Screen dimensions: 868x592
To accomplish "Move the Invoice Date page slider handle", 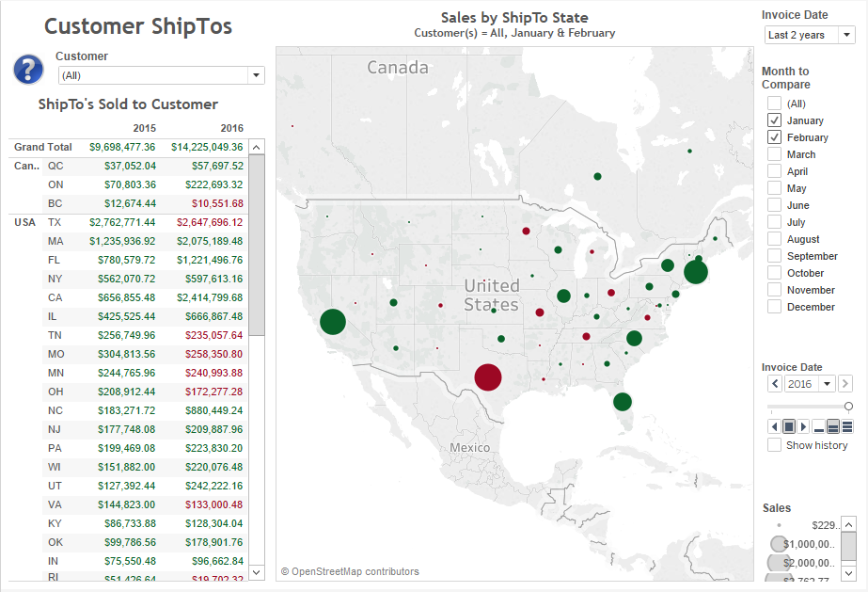I will [848, 407].
